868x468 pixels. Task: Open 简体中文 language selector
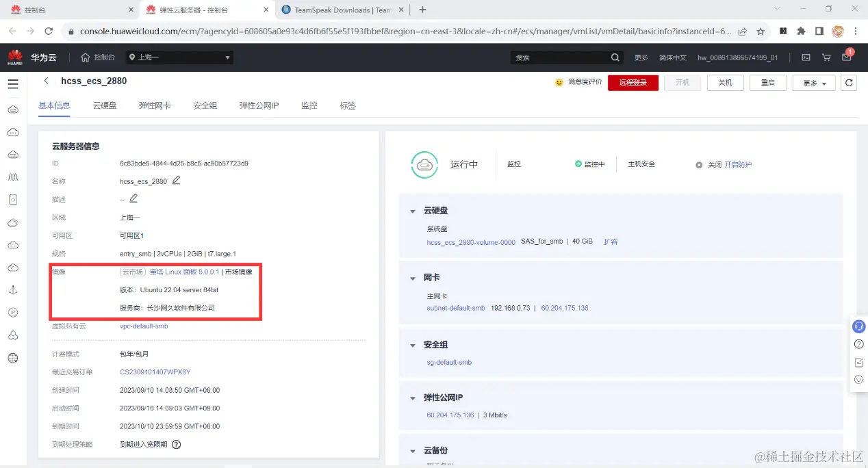pyautogui.click(x=673, y=57)
